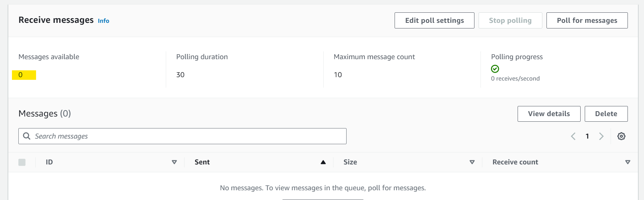Focus the Search messages field
This screenshot has height=200, width=644.
point(182,136)
